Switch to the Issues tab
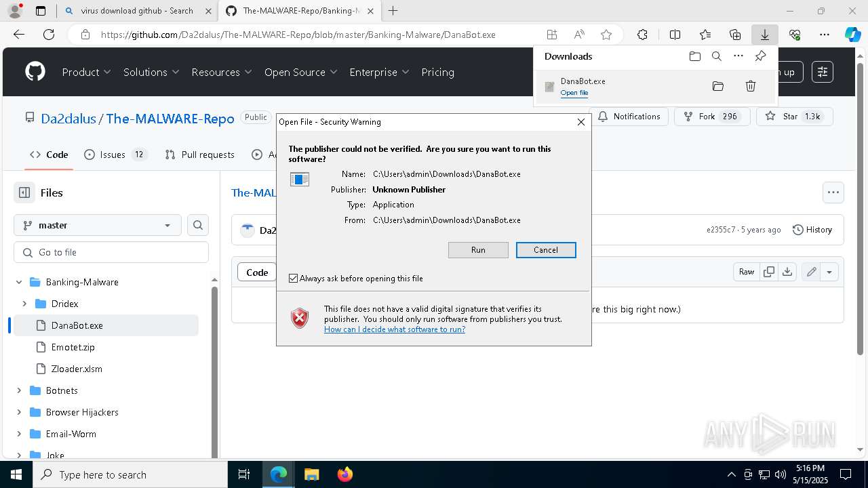 click(115, 155)
